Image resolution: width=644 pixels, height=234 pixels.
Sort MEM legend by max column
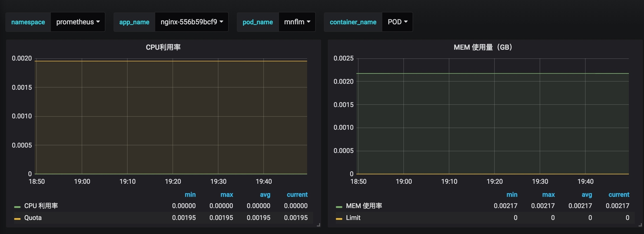[548, 195]
